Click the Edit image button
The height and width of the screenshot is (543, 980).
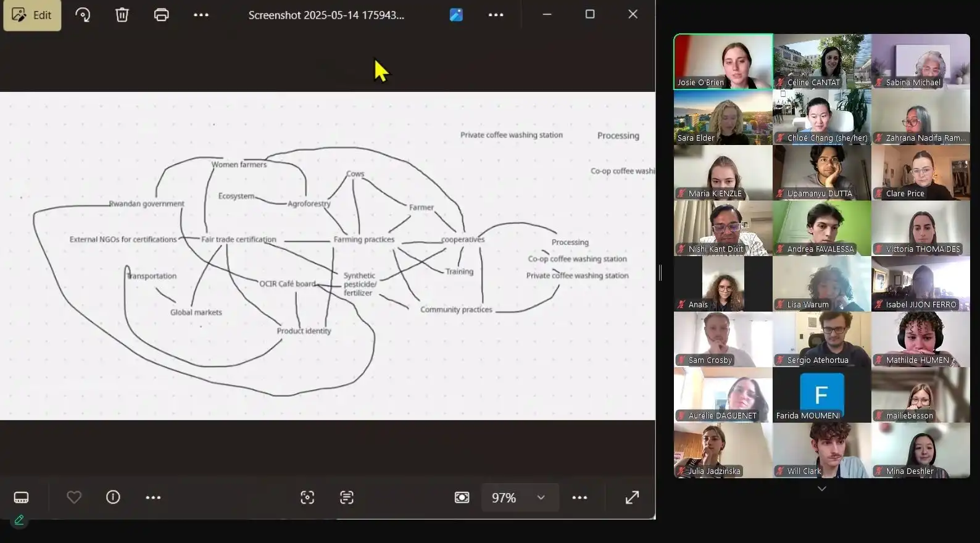click(x=32, y=15)
